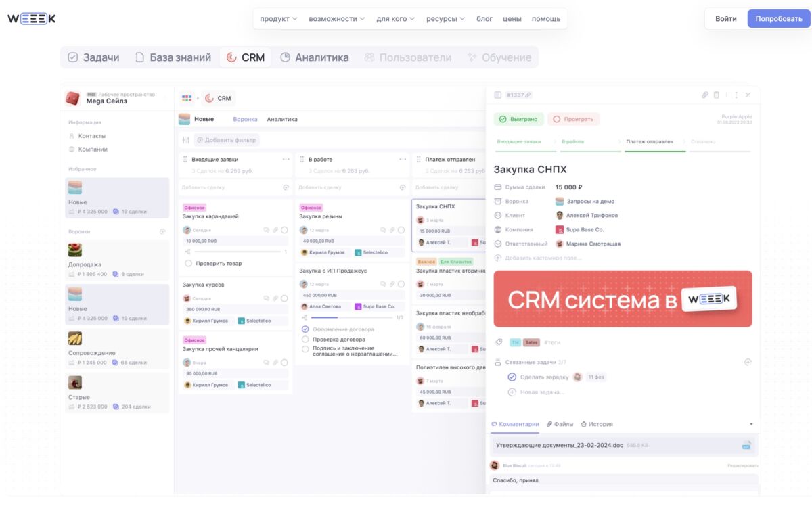Expand the возможности menu dropdown
812x510 pixels.
(337, 19)
